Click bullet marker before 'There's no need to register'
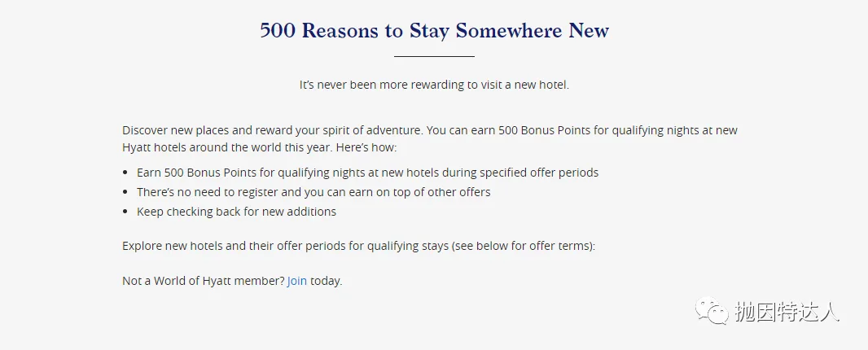 125,192
